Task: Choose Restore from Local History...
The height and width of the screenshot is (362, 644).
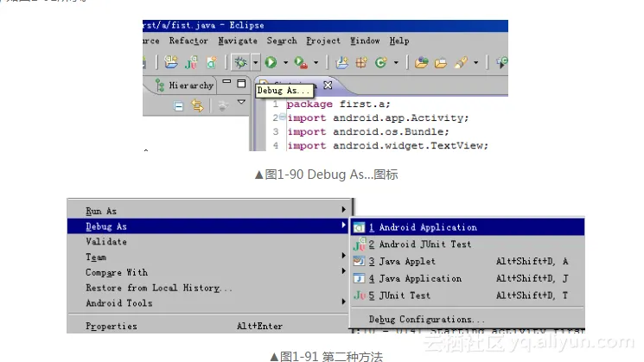Action: pyautogui.click(x=207, y=288)
